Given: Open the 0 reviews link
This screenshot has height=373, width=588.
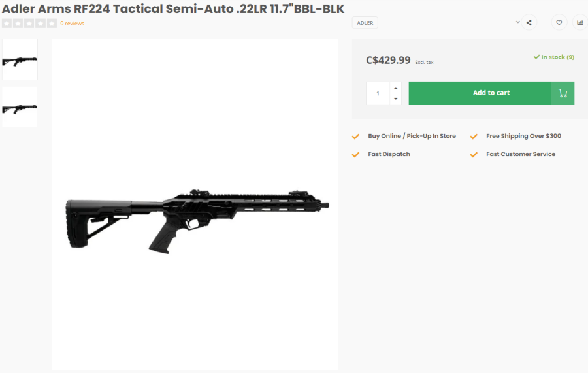Looking at the screenshot, I should pyautogui.click(x=73, y=24).
